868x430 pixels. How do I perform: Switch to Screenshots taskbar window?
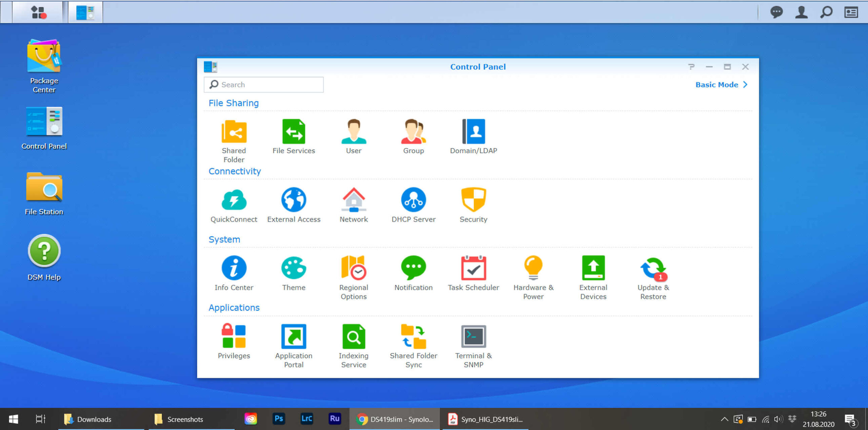pyautogui.click(x=192, y=419)
